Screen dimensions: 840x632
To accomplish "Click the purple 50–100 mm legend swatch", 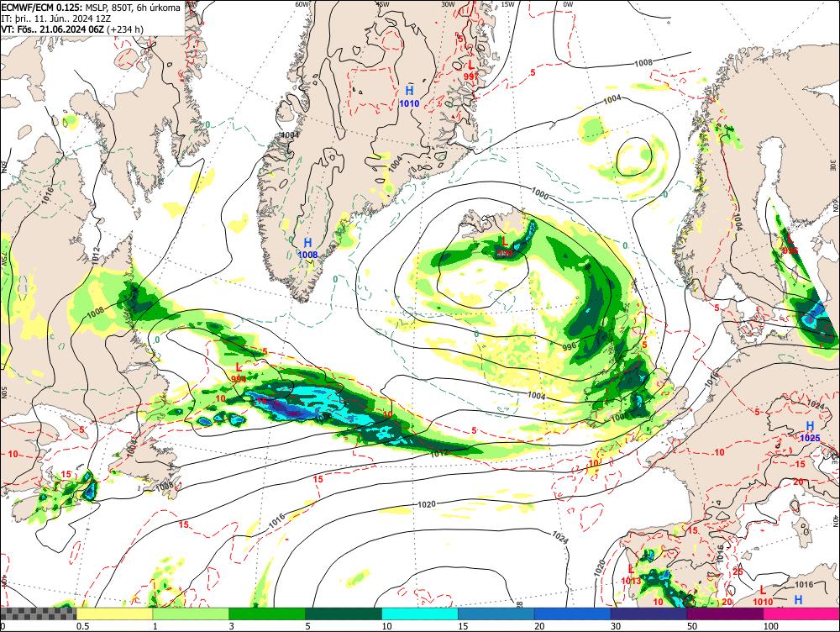I will pos(725,614).
